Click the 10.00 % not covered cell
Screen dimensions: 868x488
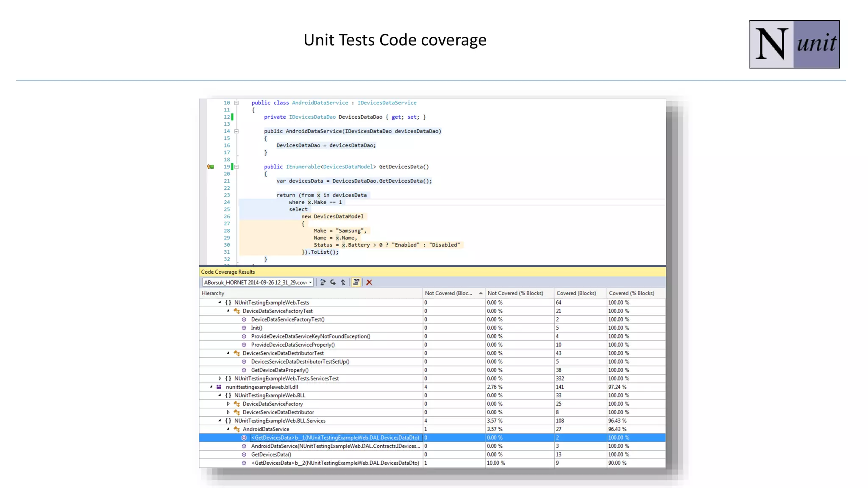point(520,463)
